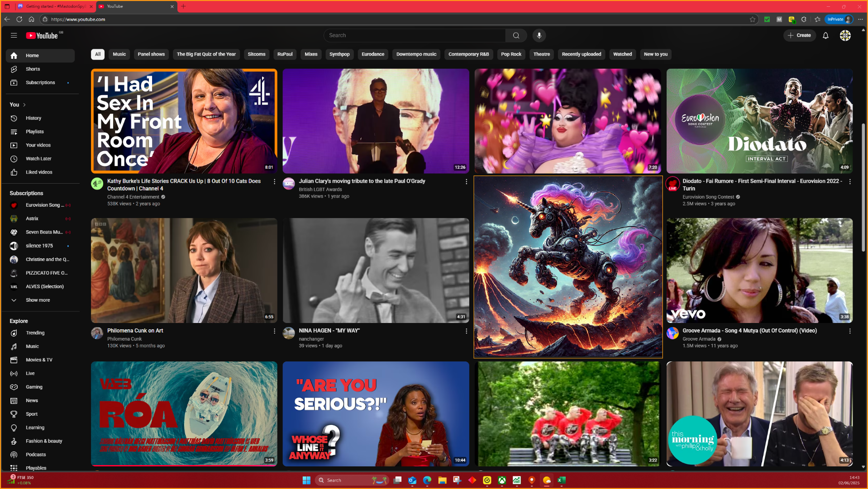Open options menu for Julian Clary video

466,182
